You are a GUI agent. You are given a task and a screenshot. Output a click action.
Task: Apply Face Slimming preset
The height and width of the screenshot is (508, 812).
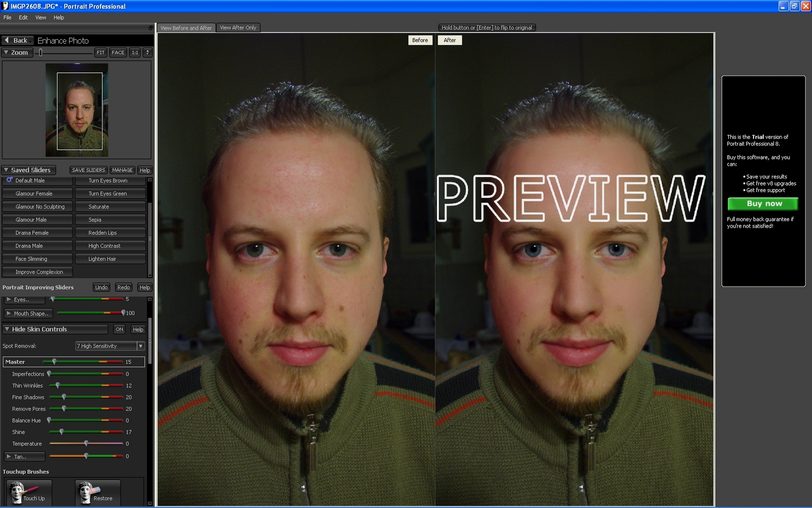coord(37,259)
